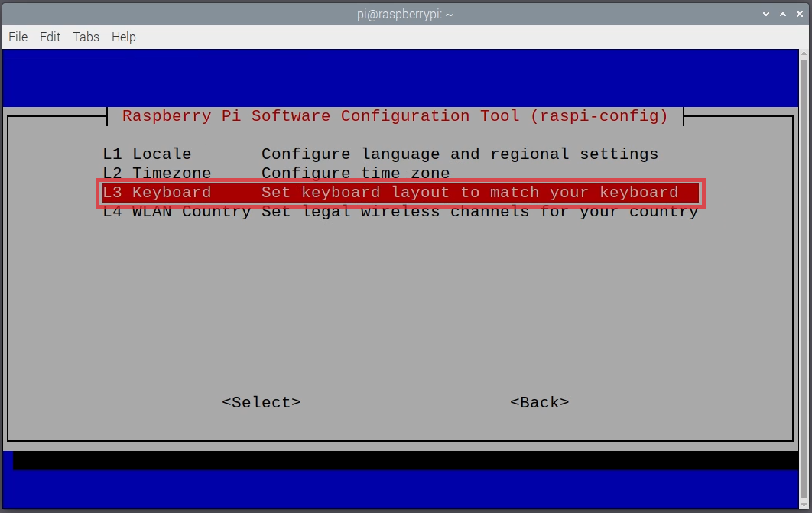Open the Edit menu
This screenshot has width=812, height=513.
(x=50, y=37)
